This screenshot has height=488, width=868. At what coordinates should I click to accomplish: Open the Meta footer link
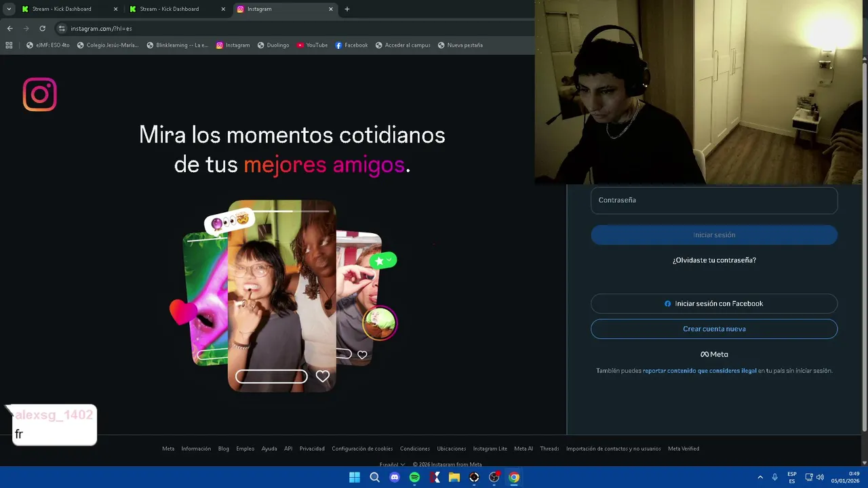click(168, 449)
